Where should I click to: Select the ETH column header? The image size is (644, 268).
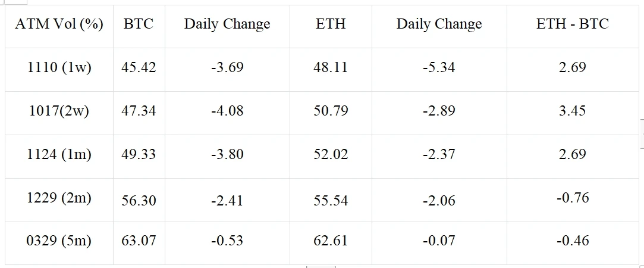click(x=331, y=24)
